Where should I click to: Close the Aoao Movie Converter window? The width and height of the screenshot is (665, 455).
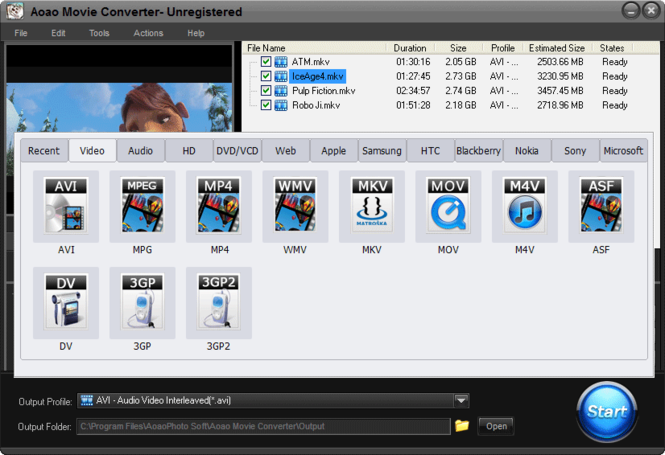(651, 11)
